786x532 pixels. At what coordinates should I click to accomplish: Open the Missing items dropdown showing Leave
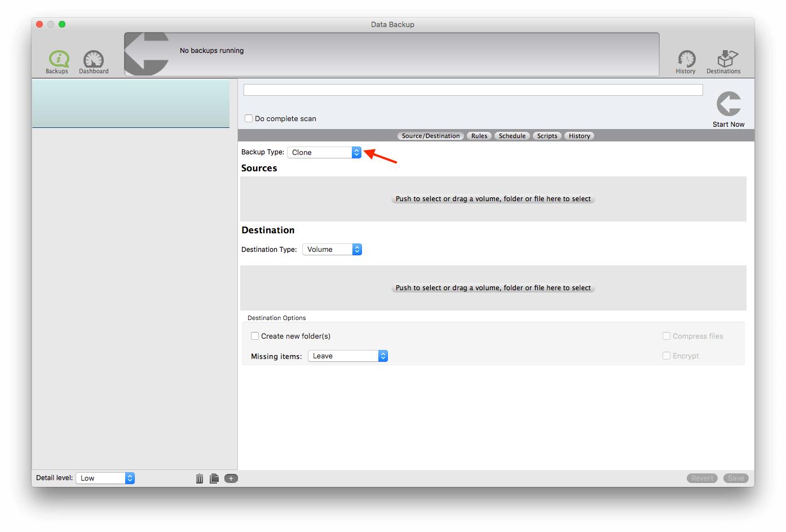click(347, 356)
